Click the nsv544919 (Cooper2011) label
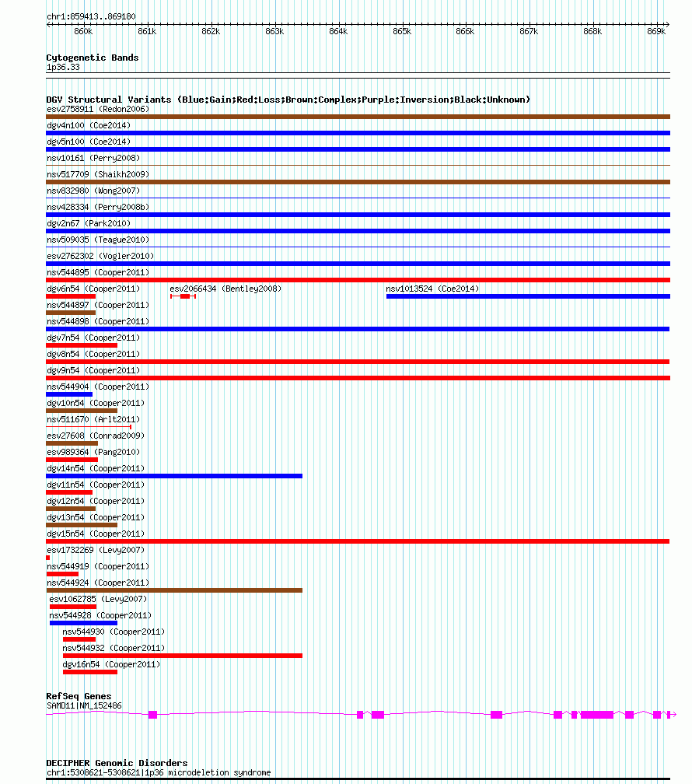692x784 pixels. [98, 566]
